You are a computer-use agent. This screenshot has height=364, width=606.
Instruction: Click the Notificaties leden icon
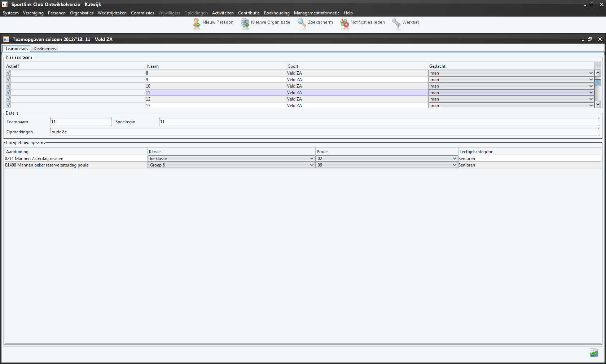pyautogui.click(x=344, y=23)
